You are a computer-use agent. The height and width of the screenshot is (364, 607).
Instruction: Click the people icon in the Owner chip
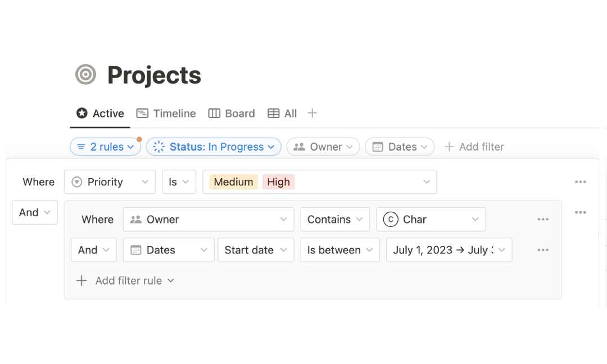coord(299,147)
